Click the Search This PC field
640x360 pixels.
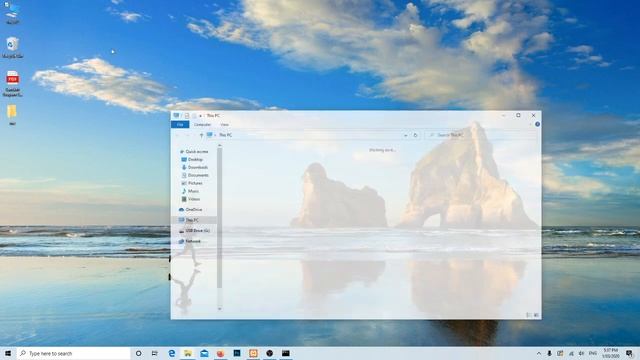[481, 135]
